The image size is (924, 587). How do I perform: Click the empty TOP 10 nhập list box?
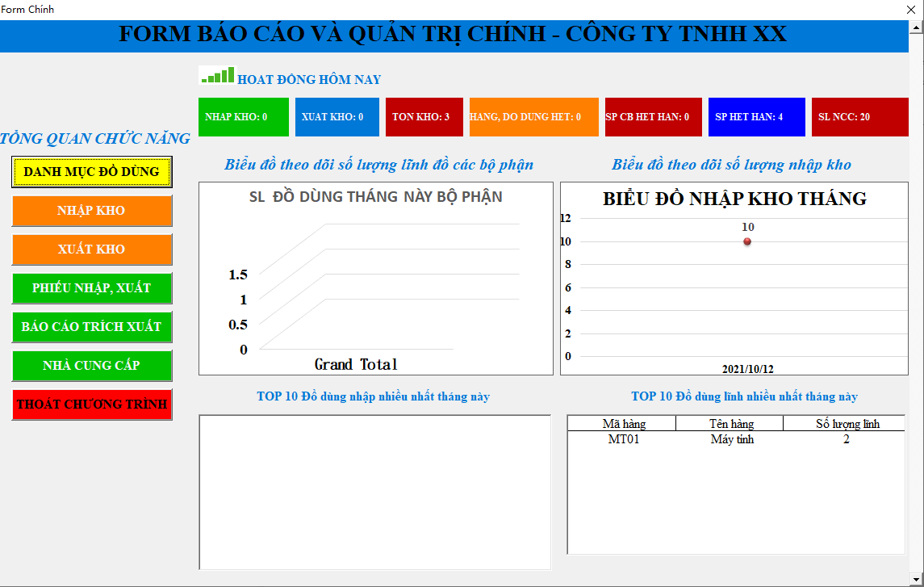[374, 492]
